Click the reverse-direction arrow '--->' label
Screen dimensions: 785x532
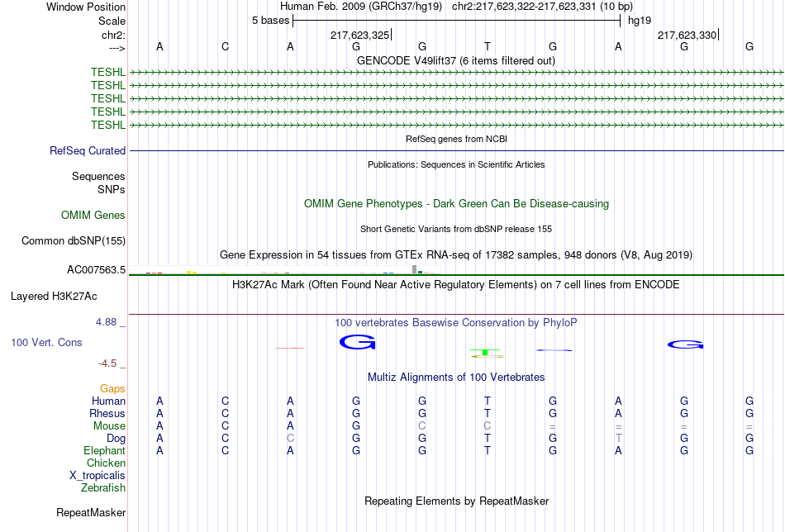point(117,48)
